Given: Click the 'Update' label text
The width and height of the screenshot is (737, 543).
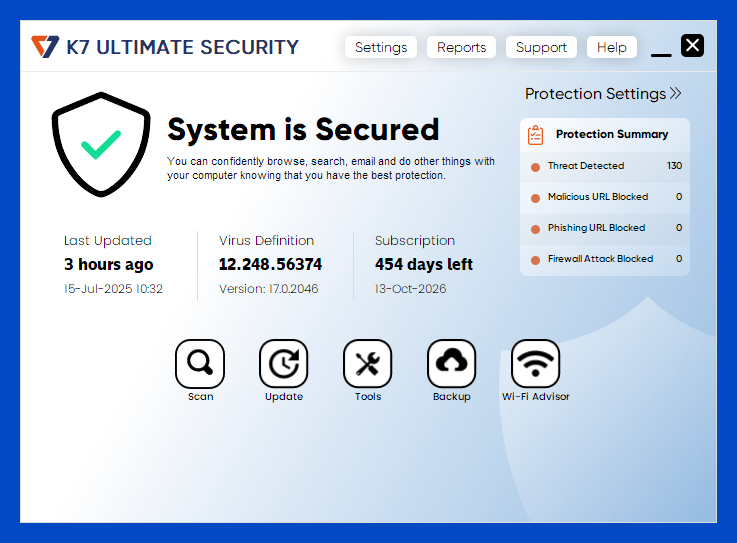Looking at the screenshot, I should [x=284, y=396].
